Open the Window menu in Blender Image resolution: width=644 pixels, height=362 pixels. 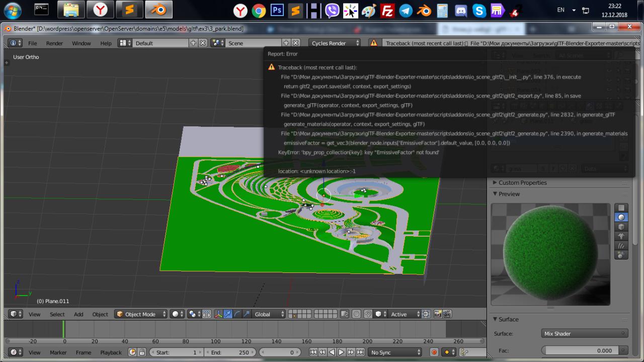coord(82,43)
